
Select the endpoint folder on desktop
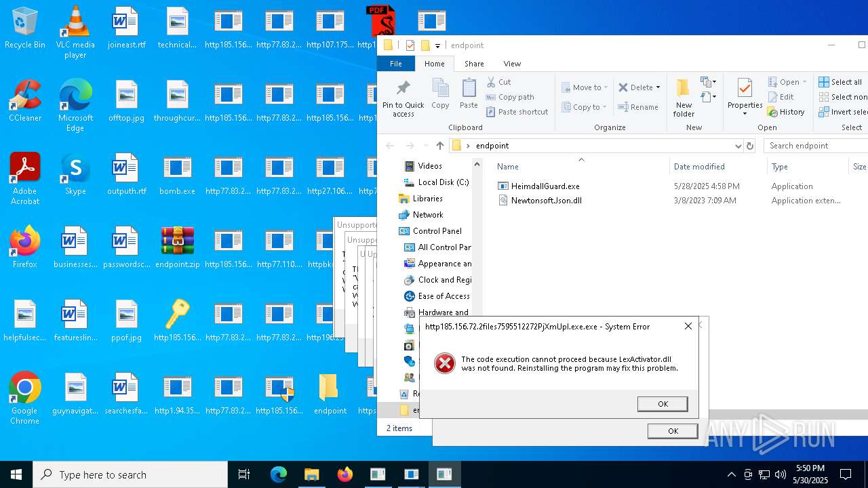coord(330,393)
